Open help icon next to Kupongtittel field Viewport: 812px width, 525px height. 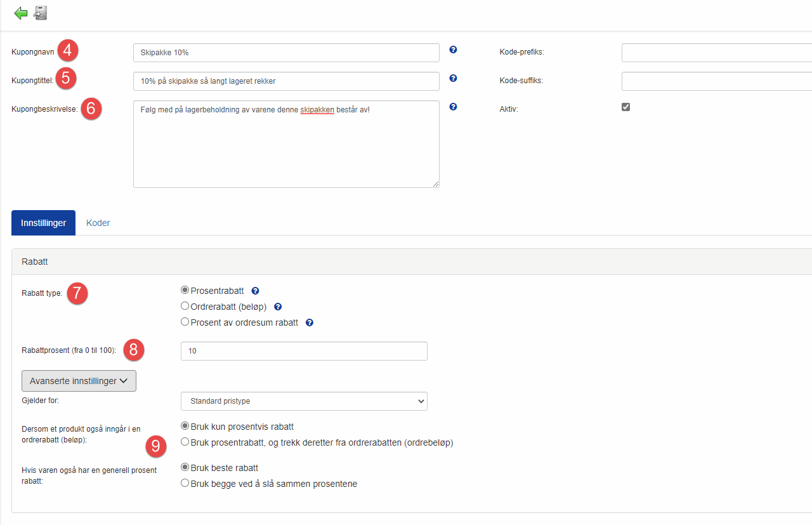click(x=453, y=79)
